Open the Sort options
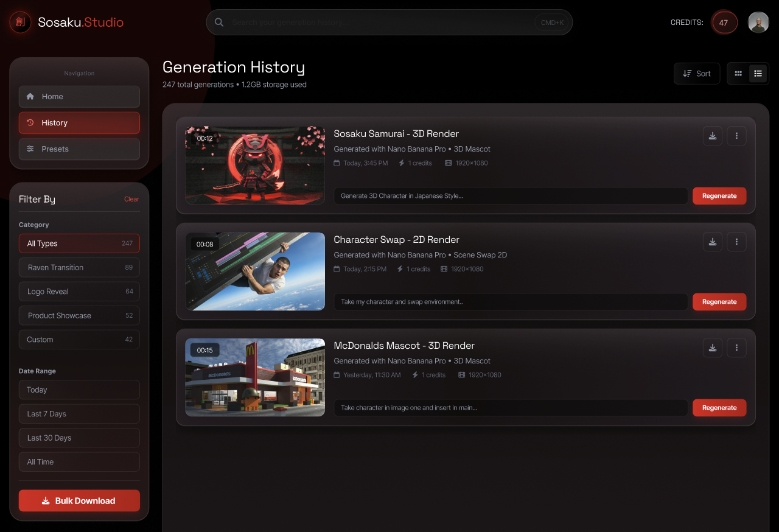 pyautogui.click(x=696, y=73)
